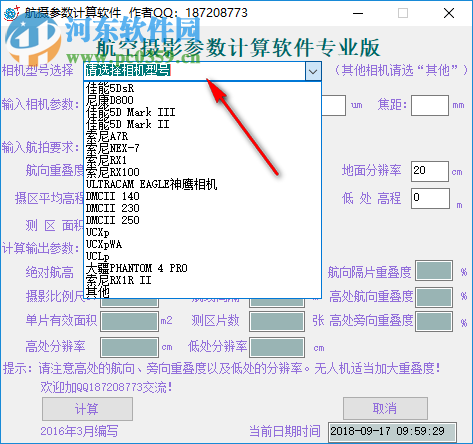Choose UCLp camera entry
The width and height of the screenshot is (473, 444).
202,256
